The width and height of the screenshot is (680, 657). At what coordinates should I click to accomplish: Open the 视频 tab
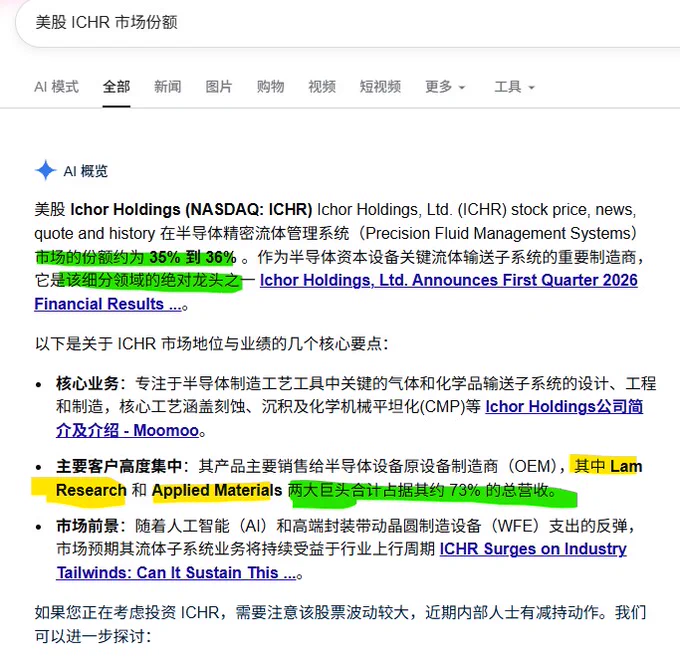[x=322, y=87]
